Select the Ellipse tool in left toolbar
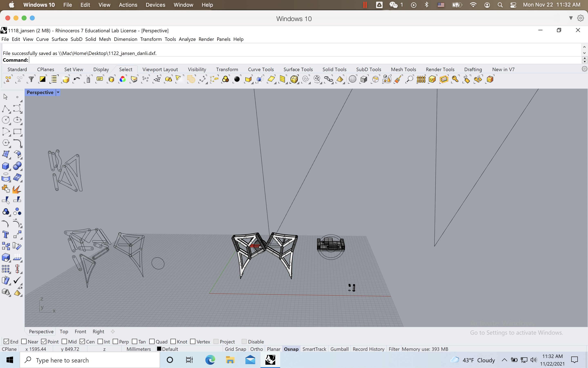 coord(17,120)
